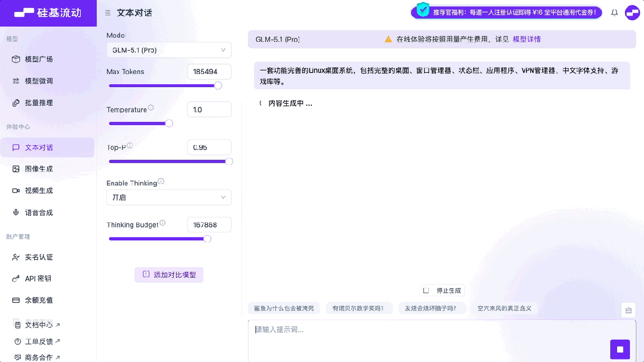Expand the Model dropdown GLM-5.1 (Pro)
The height and width of the screenshot is (362, 644).
point(169,50)
